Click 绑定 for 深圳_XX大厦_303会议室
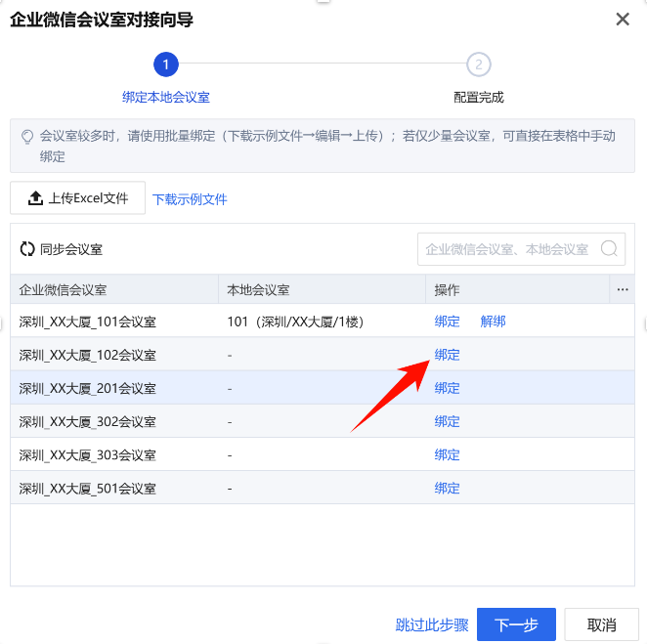Image resolution: width=647 pixels, height=644 pixels. pos(447,454)
